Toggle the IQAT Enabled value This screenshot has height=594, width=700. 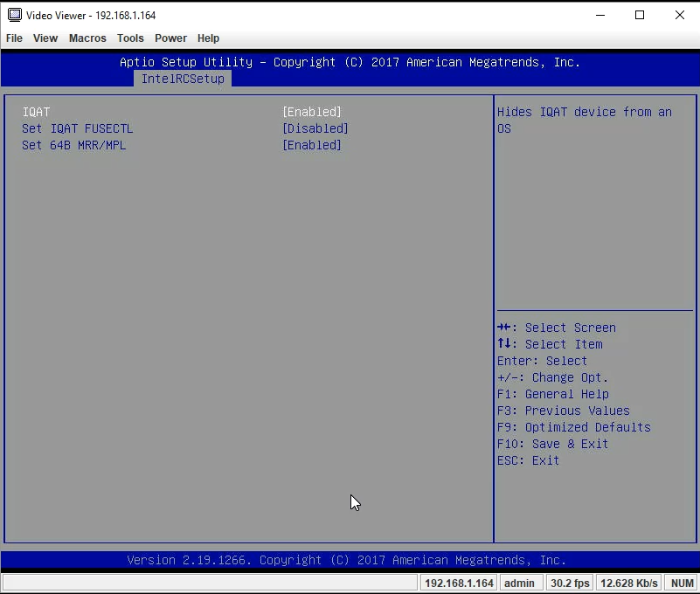pyautogui.click(x=311, y=112)
